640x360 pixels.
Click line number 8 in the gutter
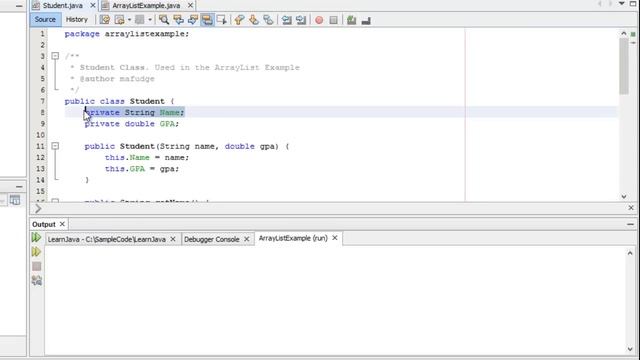[x=42, y=112]
